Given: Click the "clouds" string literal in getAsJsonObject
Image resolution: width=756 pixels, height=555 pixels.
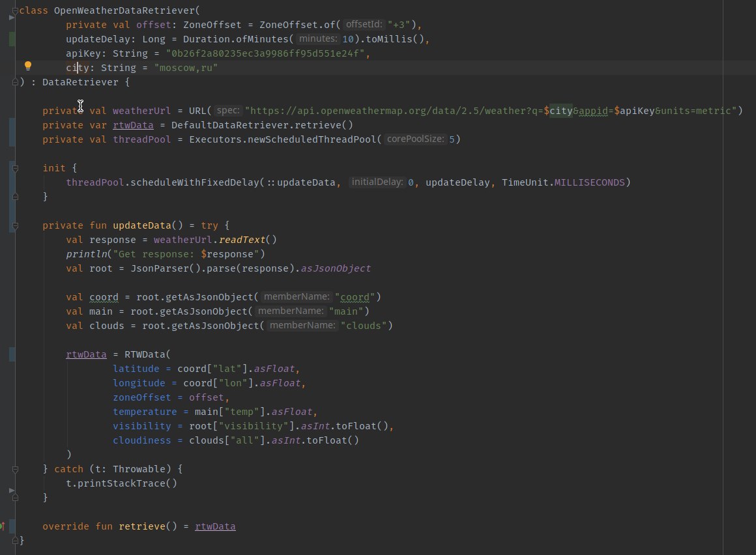Looking at the screenshot, I should (x=364, y=326).
